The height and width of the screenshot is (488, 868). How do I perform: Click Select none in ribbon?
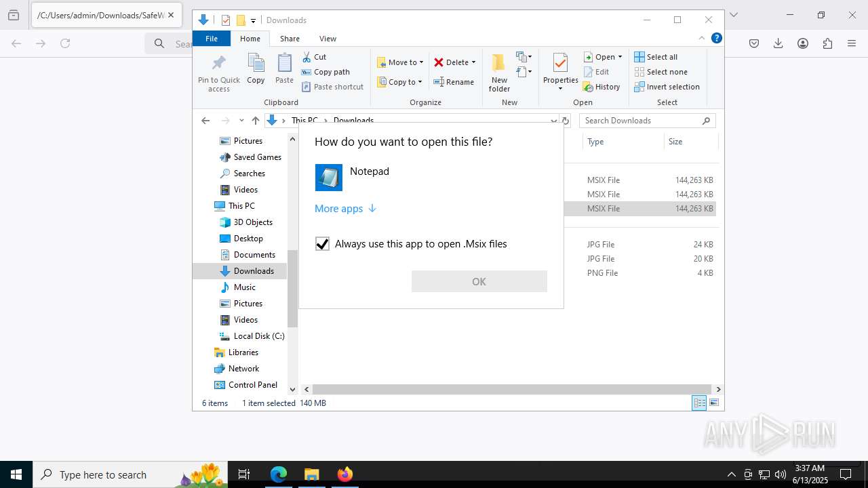(x=661, y=72)
